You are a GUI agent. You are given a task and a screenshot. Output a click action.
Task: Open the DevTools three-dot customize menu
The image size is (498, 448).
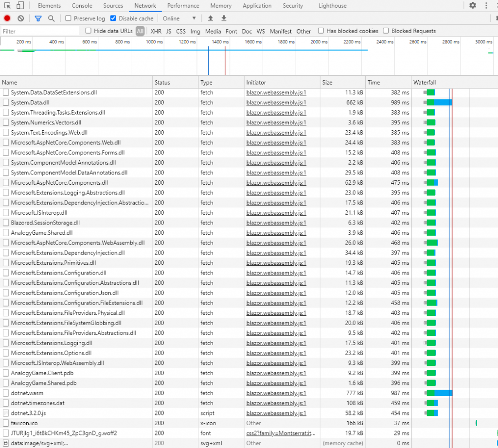pos(486,5)
